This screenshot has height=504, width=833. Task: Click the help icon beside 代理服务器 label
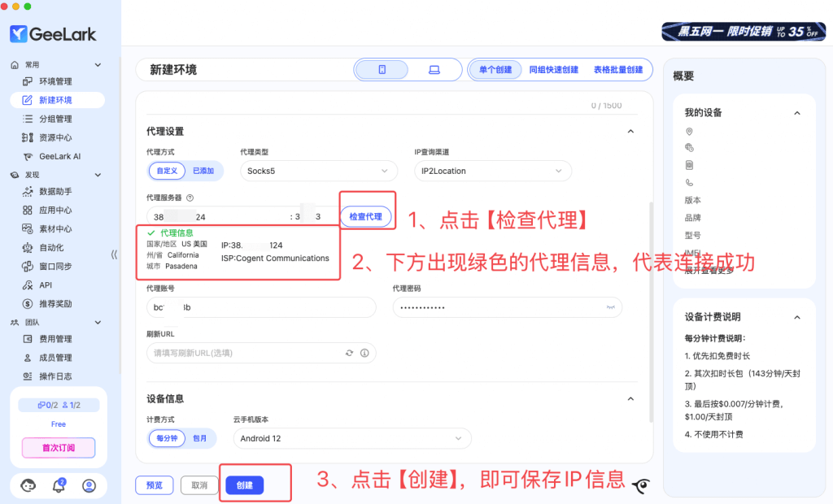click(190, 198)
